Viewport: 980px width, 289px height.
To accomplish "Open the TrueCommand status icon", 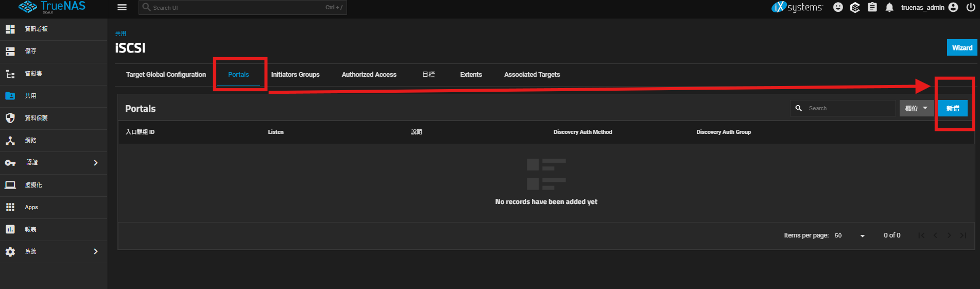I will (x=855, y=7).
